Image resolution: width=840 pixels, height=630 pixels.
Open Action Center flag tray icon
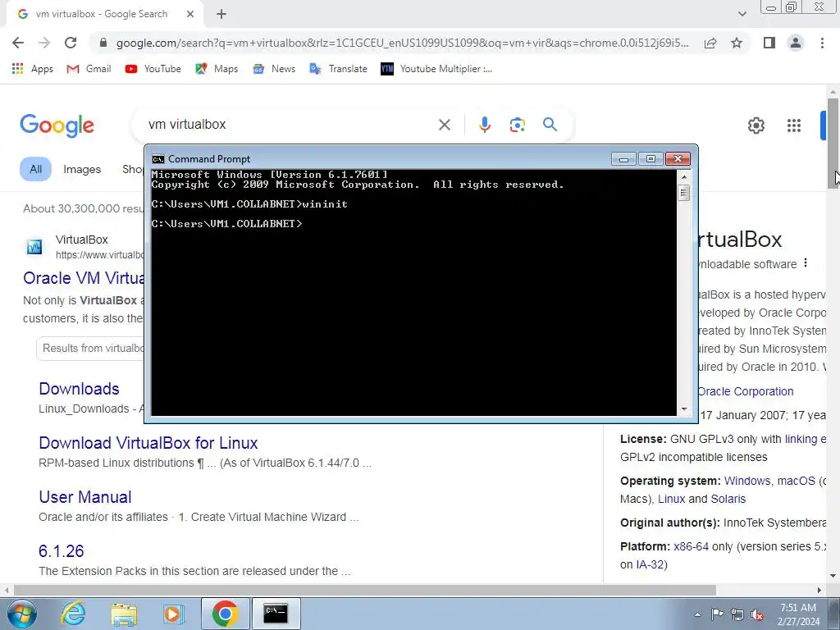click(717, 614)
